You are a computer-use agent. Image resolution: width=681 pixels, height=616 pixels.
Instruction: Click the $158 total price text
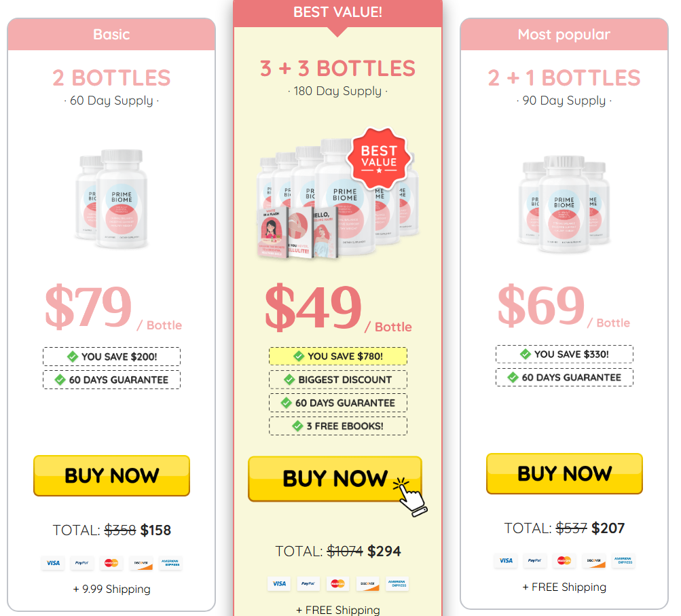click(155, 530)
